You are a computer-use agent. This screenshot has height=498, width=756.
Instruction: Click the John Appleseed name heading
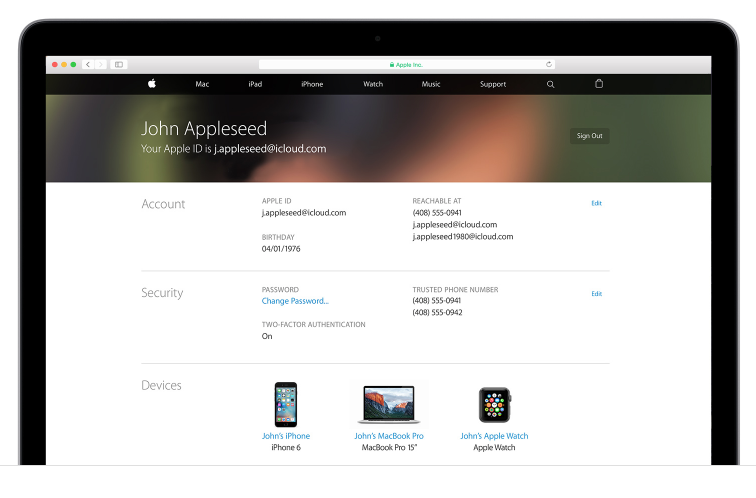[x=204, y=129]
